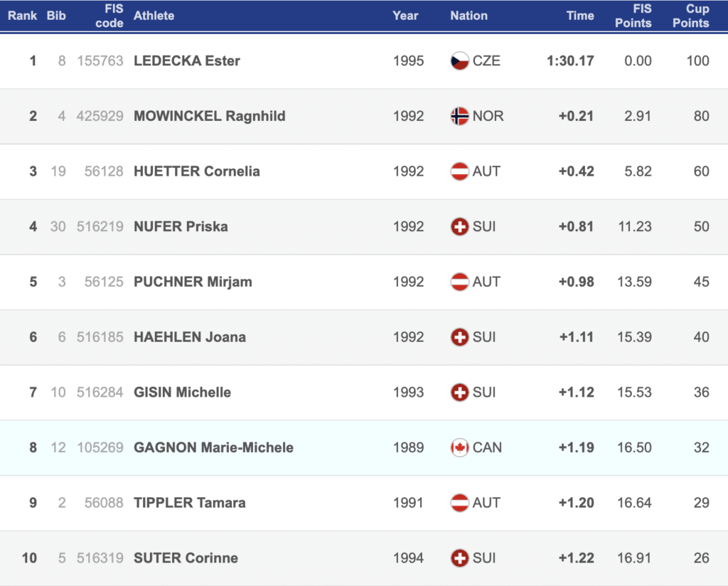Click the Austrian flag in Tippler's row

coord(459,503)
